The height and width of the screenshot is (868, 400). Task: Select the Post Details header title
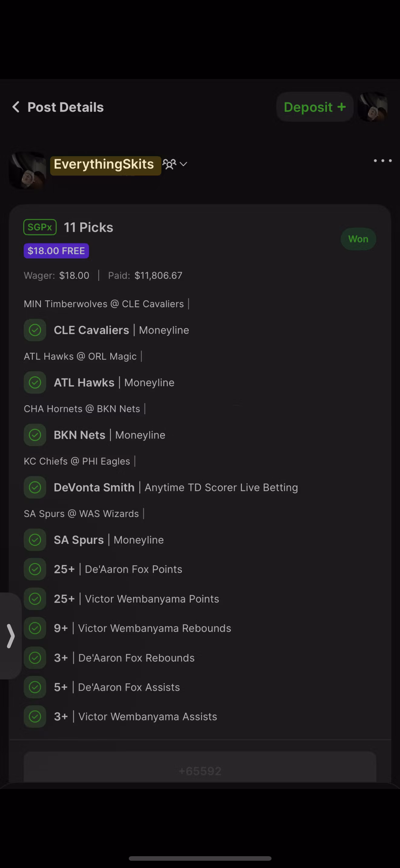(65, 107)
